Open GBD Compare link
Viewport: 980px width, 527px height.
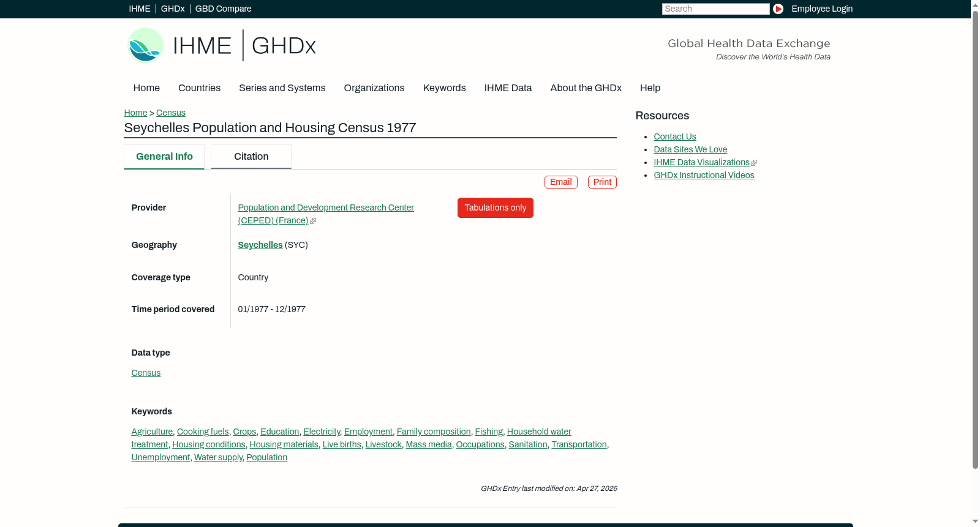tap(223, 9)
